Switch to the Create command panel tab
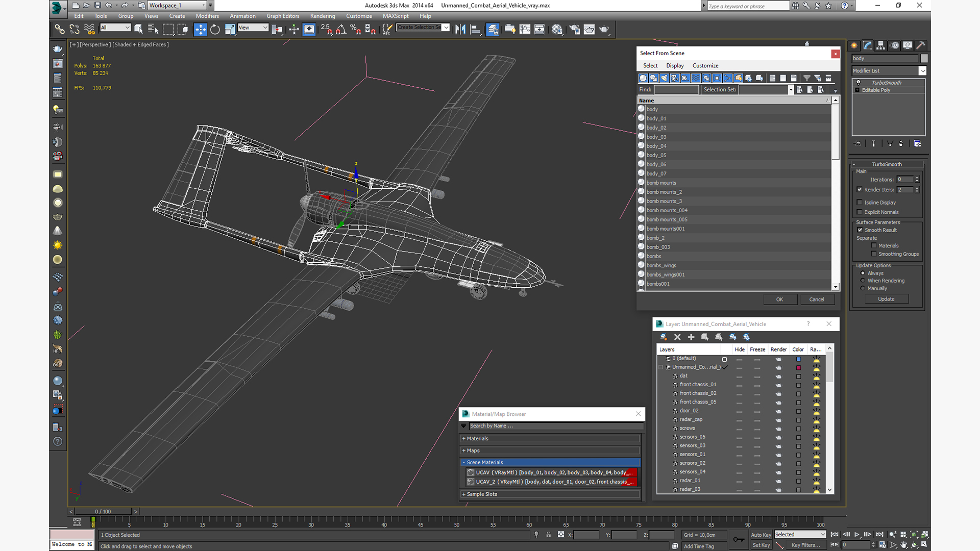Image resolution: width=980 pixels, height=551 pixels. pyautogui.click(x=854, y=45)
